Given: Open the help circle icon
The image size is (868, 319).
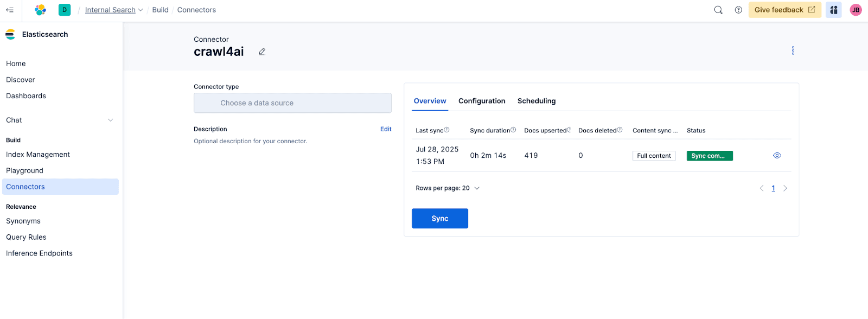Looking at the screenshot, I should pos(738,10).
